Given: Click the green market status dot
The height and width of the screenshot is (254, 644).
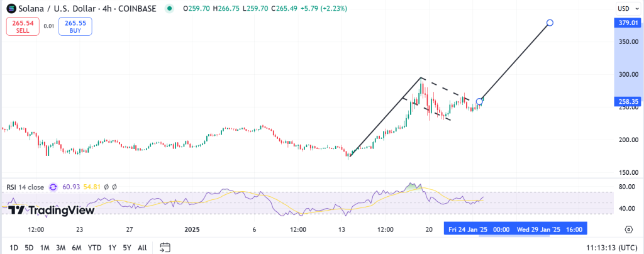Looking at the screenshot, I should pos(169,9).
